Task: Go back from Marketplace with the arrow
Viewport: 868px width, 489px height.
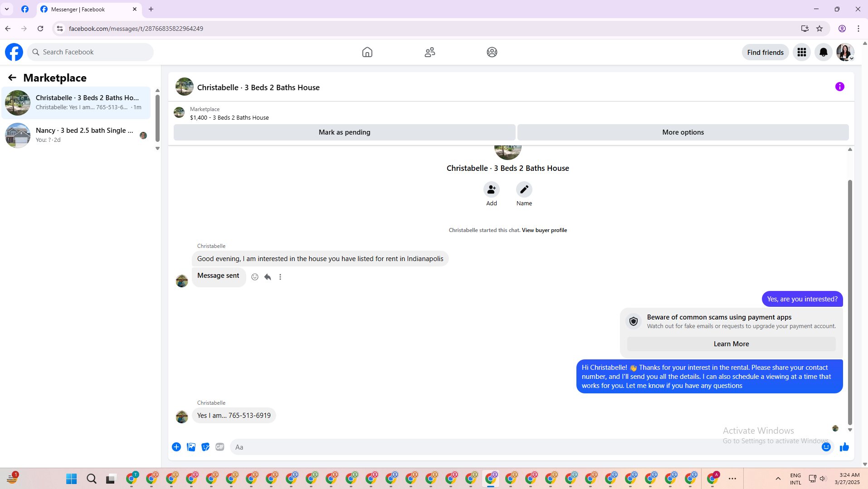Action: pyautogui.click(x=12, y=77)
